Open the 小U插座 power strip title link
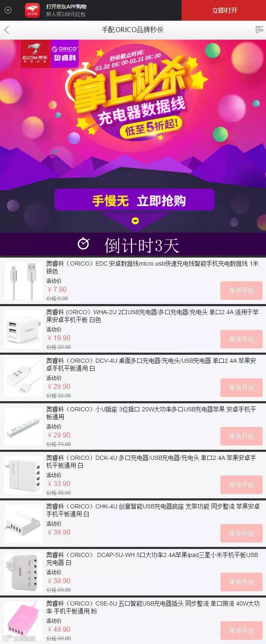 (x=151, y=413)
